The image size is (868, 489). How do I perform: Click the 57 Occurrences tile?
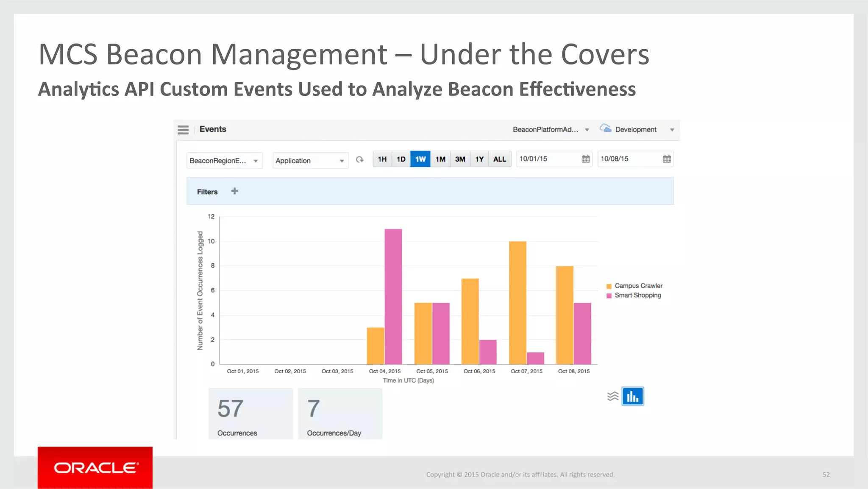pos(251,414)
